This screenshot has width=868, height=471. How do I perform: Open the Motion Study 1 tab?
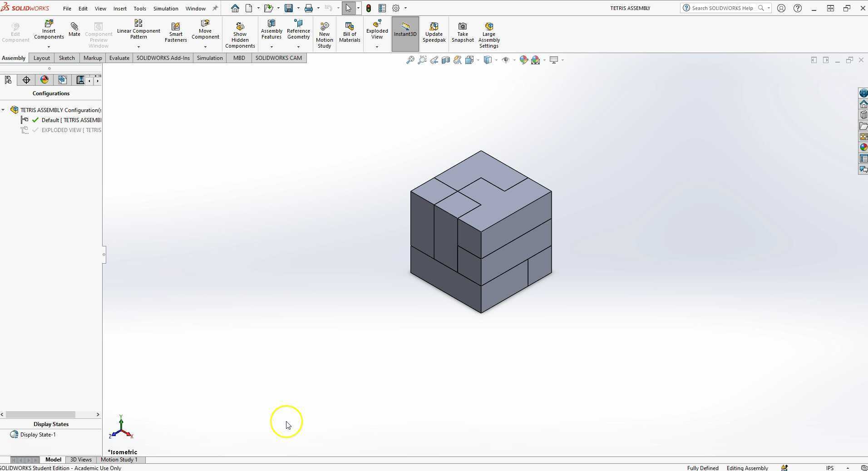(118, 460)
